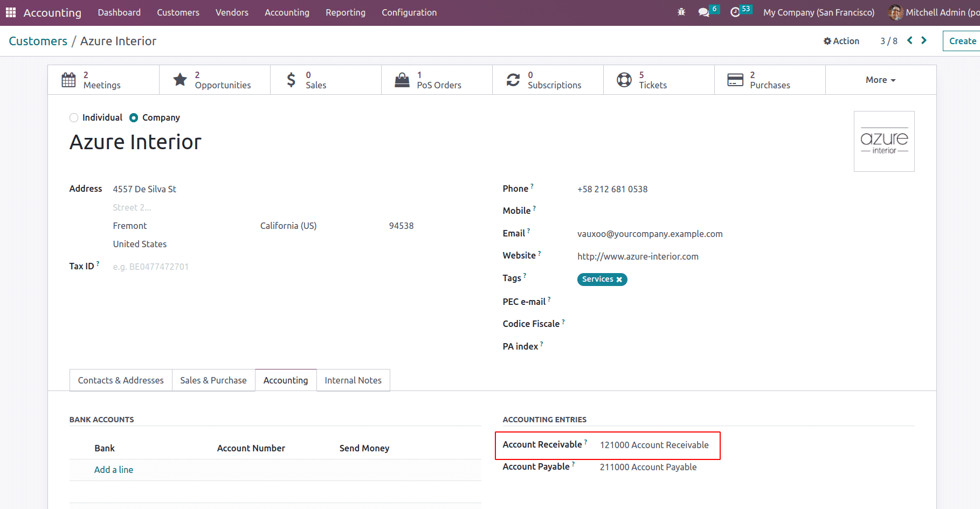
Task: Click the website http://www.azure-interior.com
Action: [x=638, y=256]
